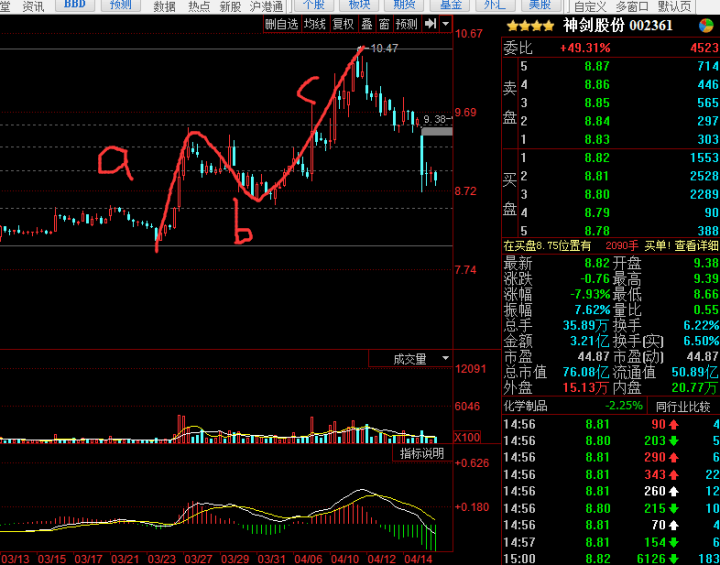Click 买单！查看详细 link
The image size is (720, 565).
click(680, 245)
